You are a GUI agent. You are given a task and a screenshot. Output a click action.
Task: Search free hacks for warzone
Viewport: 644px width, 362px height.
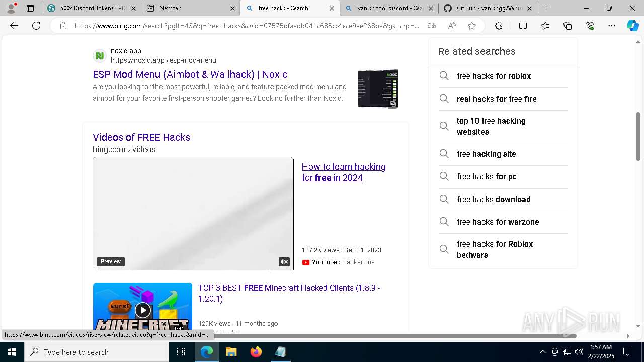[x=503, y=222]
